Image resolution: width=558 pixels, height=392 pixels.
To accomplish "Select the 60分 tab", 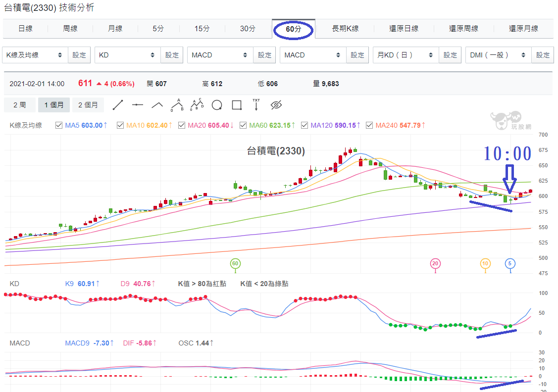I will pyautogui.click(x=293, y=29).
